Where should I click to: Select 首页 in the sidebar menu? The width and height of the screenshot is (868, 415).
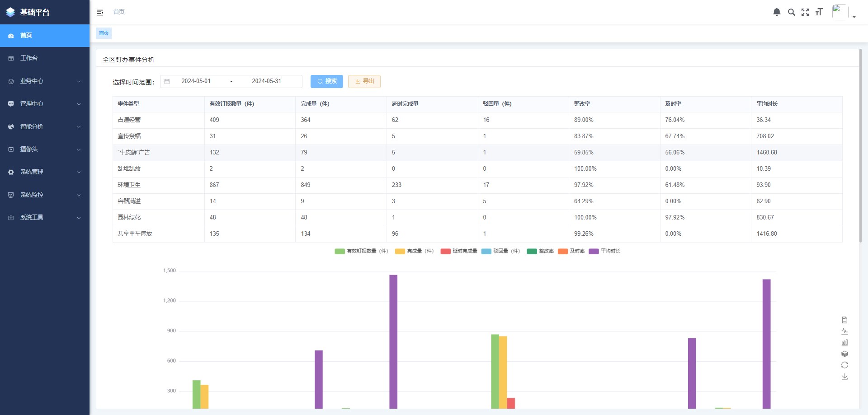click(45, 36)
